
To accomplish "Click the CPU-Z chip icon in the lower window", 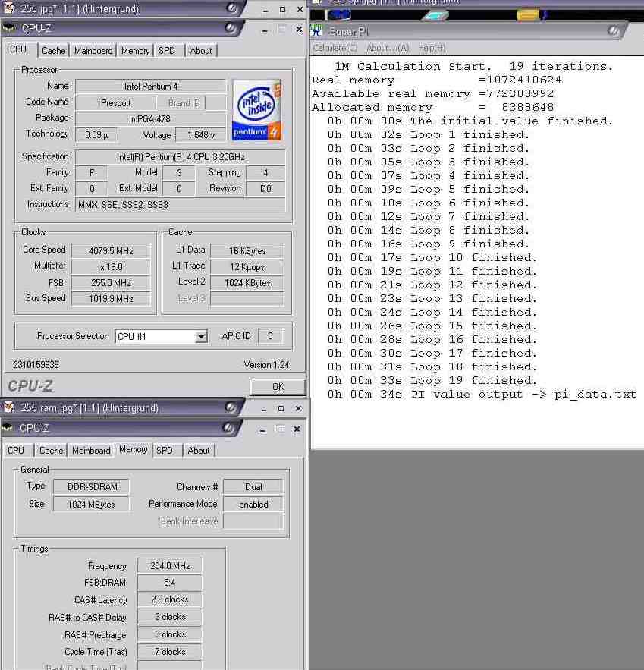I will (x=8, y=428).
